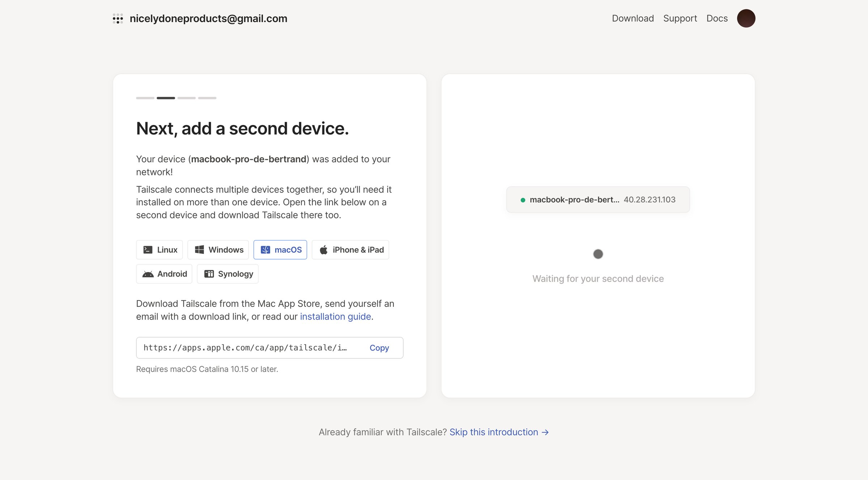Image resolution: width=868 pixels, height=480 pixels.
Task: Open the Download page link
Action: (x=633, y=18)
